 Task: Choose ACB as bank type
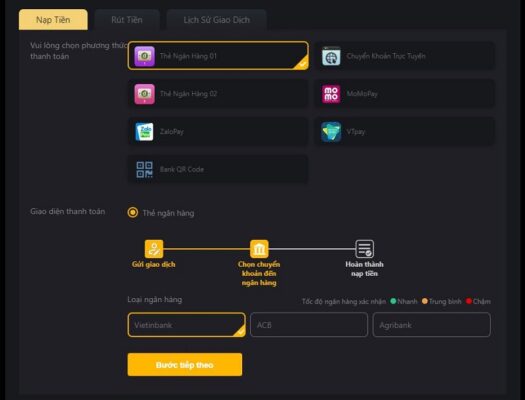(x=309, y=325)
